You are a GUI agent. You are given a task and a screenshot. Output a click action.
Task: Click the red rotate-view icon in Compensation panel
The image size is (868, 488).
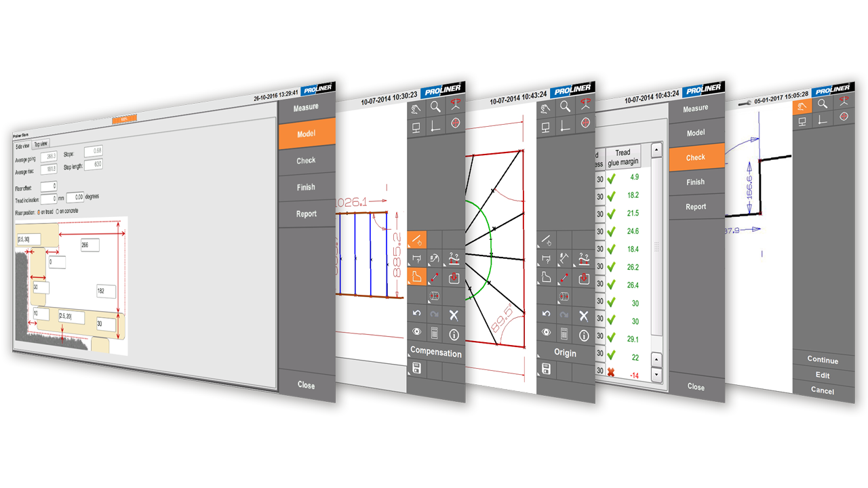coord(455,104)
